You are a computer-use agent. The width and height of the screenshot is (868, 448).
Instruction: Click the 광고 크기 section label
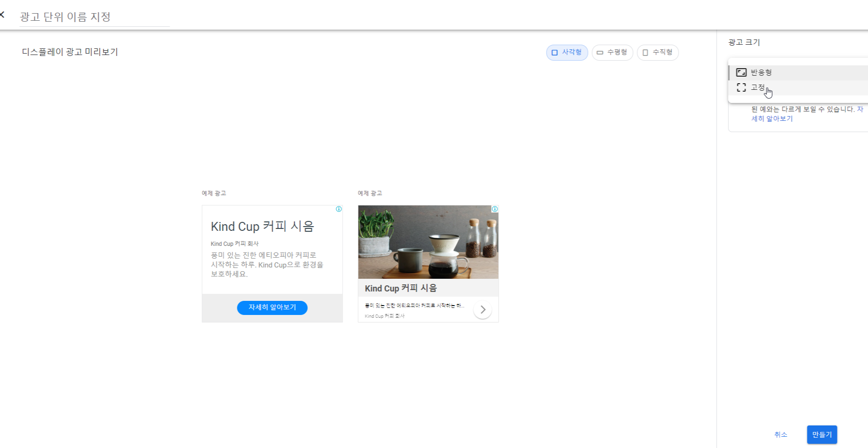(744, 42)
